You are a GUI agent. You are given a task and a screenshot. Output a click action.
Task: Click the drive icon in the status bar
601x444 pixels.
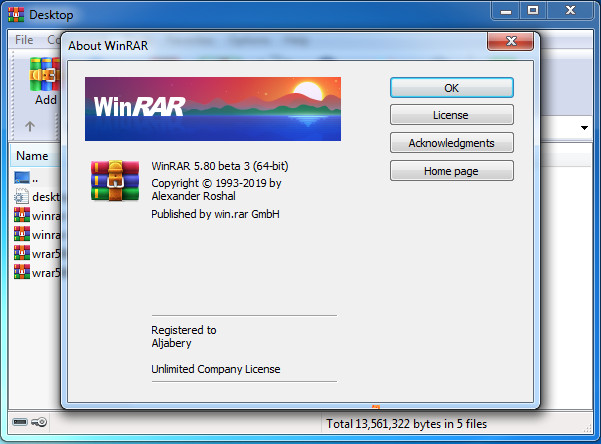[20, 422]
